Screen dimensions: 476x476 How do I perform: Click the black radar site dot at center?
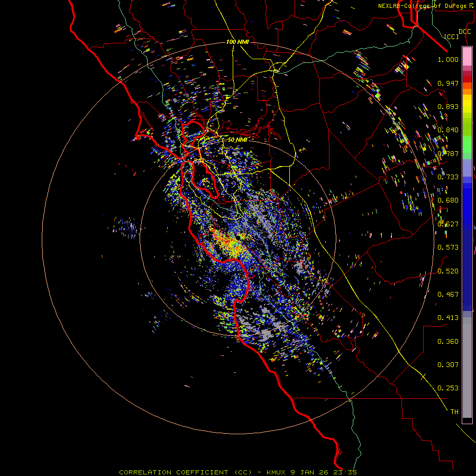[239, 237]
